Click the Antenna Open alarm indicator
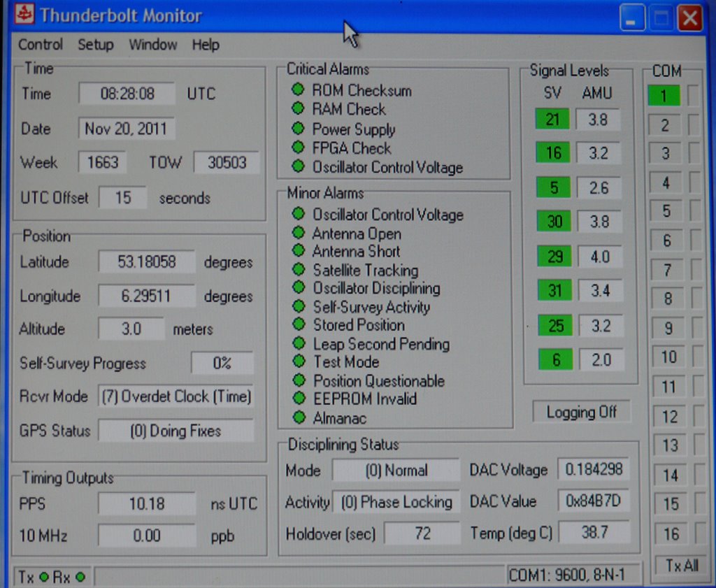Image resolution: width=716 pixels, height=588 pixels. pyautogui.click(x=298, y=232)
